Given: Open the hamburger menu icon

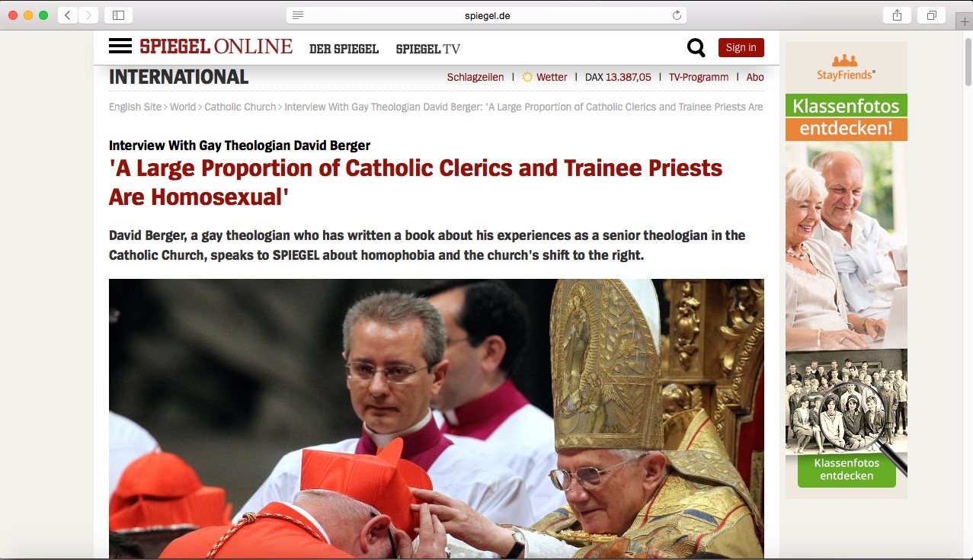Looking at the screenshot, I should [x=120, y=46].
